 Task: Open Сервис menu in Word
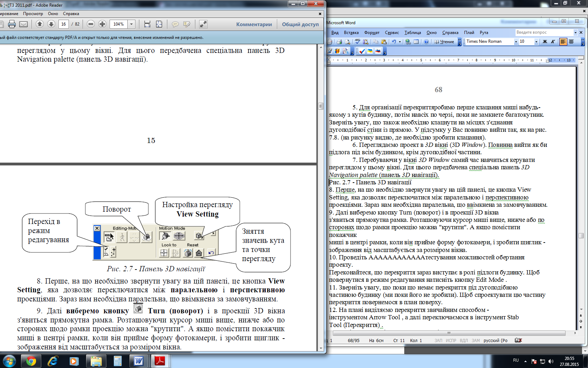tap(392, 32)
